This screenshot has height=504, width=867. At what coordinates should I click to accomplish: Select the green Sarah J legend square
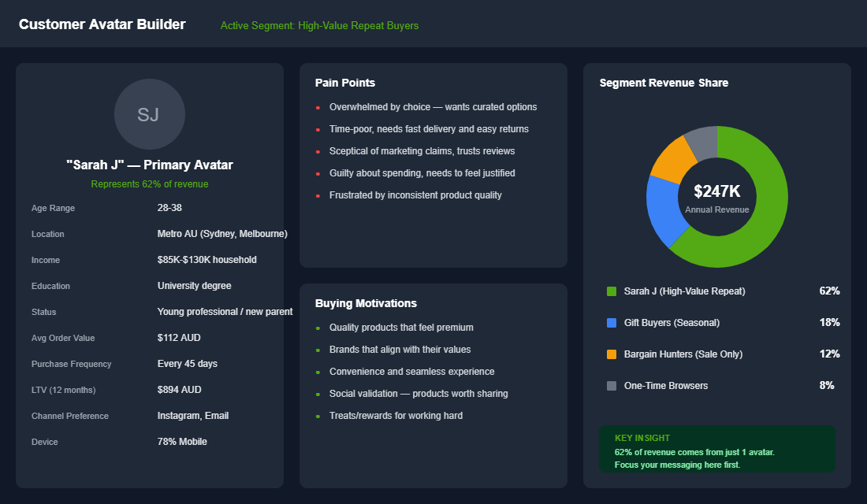click(x=611, y=291)
